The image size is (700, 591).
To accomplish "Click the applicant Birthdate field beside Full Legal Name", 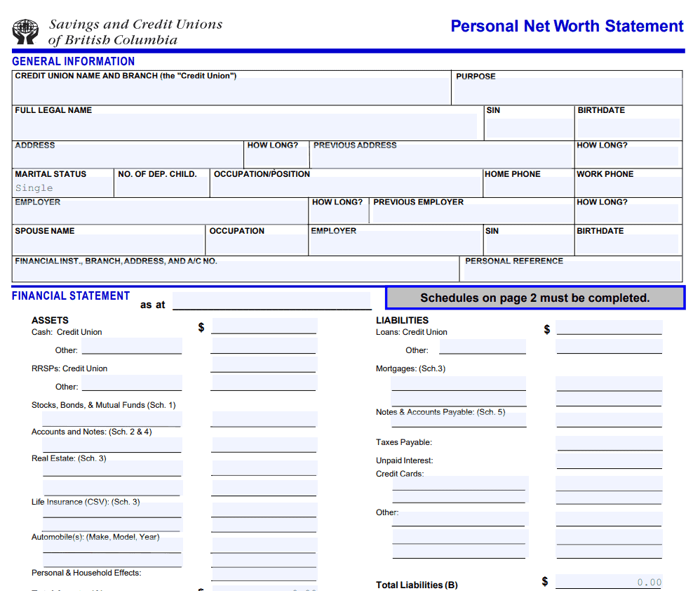I will [x=628, y=128].
